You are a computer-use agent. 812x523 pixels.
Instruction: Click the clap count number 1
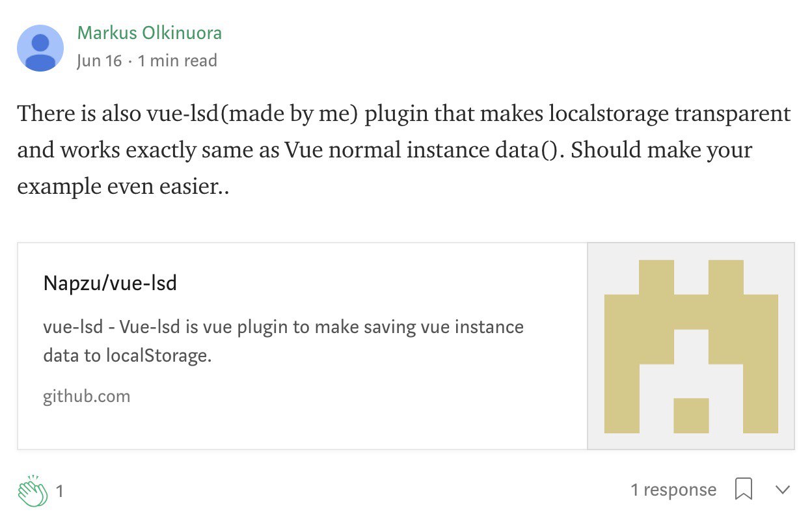60,491
